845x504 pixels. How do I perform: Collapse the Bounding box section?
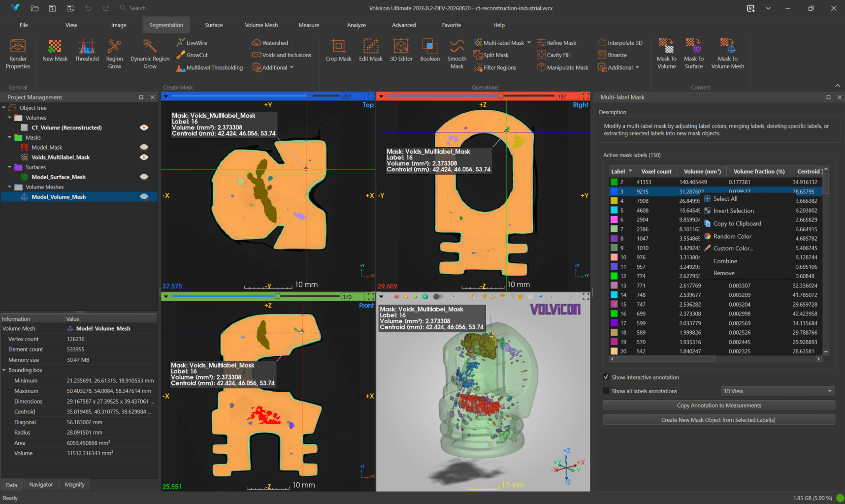coord(4,370)
